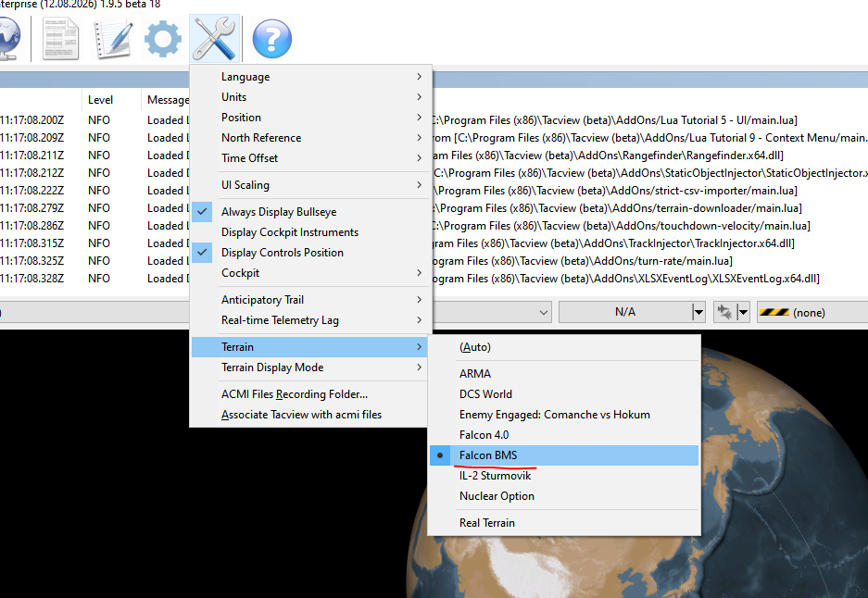Expand the North Reference submenu
This screenshot has width=868, height=598.
tap(310, 138)
